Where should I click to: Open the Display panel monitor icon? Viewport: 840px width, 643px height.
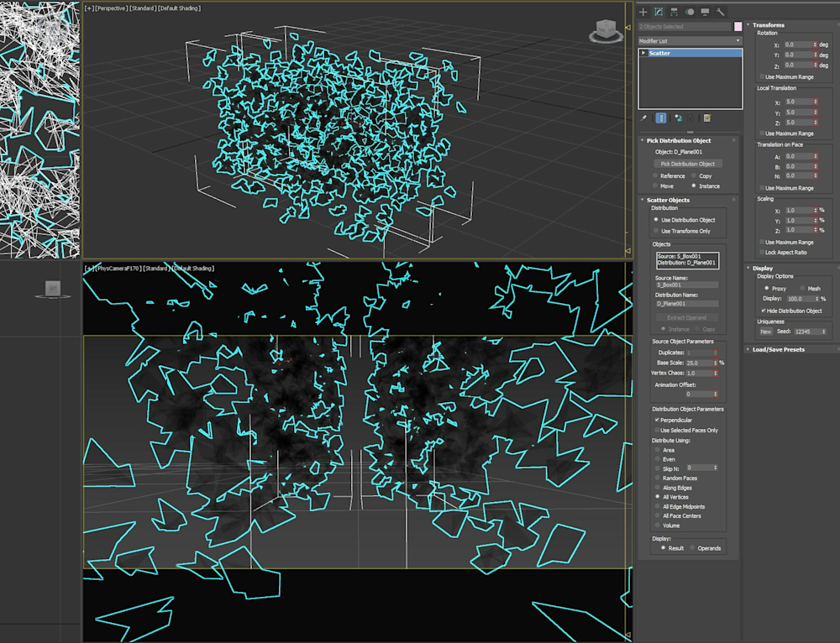[x=705, y=12]
